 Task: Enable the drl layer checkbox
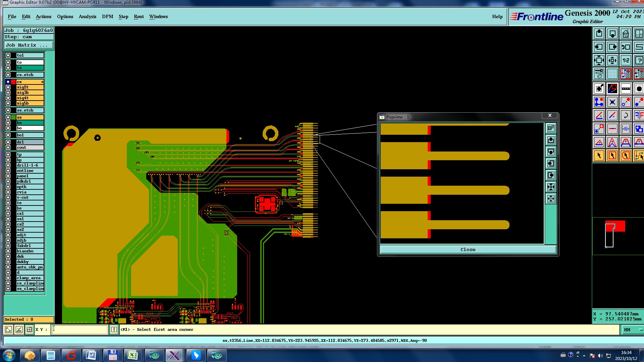click(8, 142)
